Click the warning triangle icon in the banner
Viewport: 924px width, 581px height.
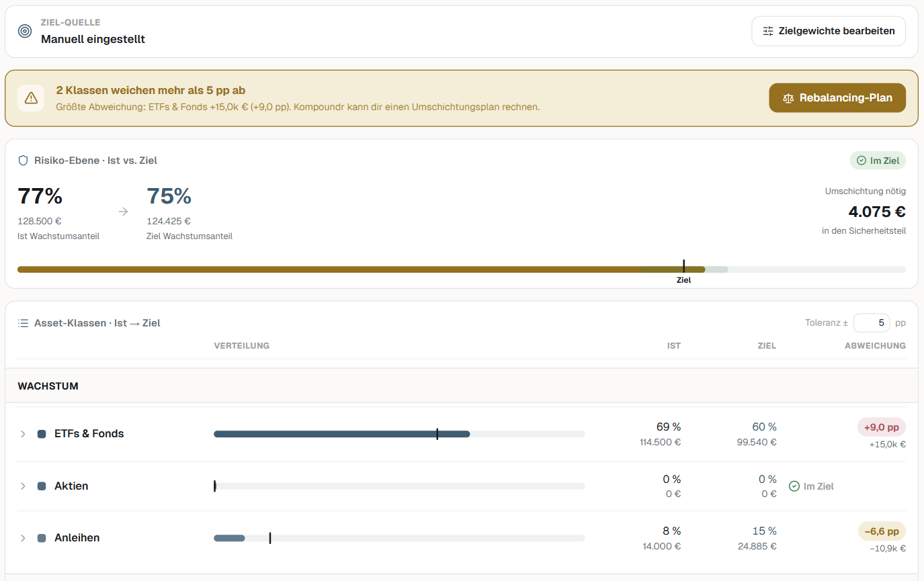[31, 98]
